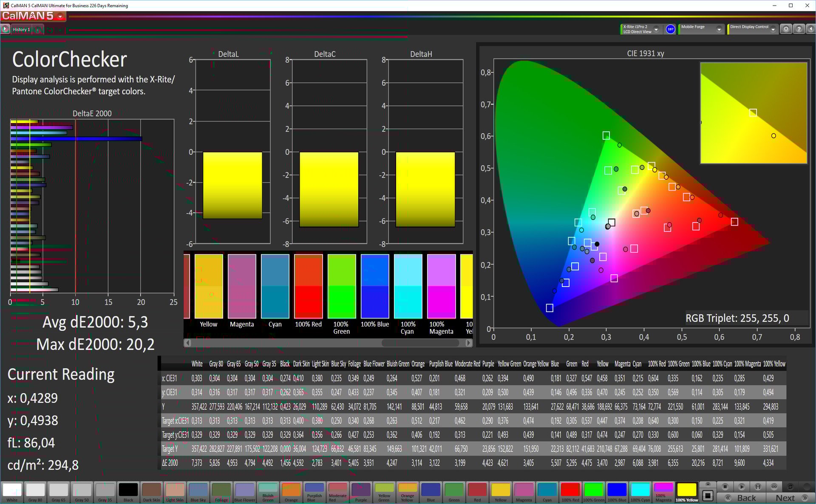This screenshot has height=504, width=816.
Task: Click the continuous read infinity icon
Action: (774, 487)
